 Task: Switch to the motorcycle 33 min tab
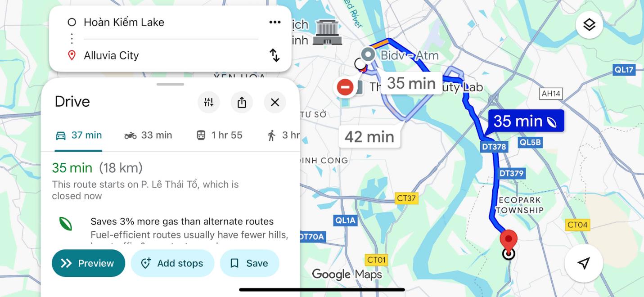point(148,135)
